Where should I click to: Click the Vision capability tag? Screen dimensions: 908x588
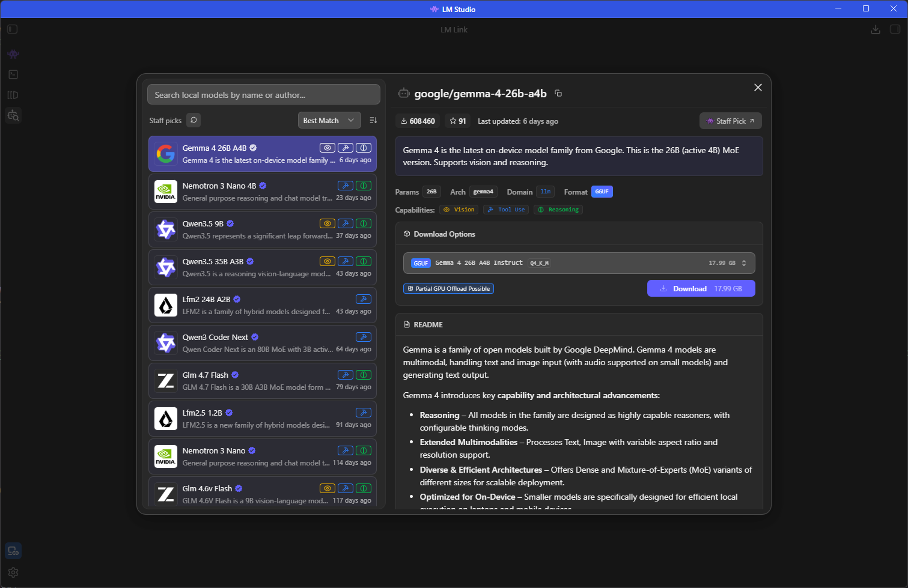coord(459,210)
